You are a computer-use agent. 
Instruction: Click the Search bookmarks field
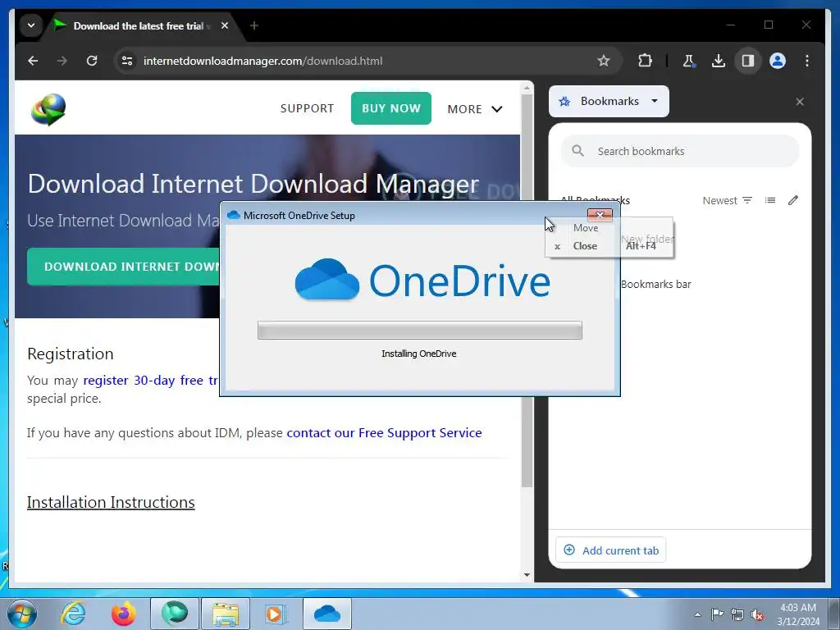tap(680, 151)
